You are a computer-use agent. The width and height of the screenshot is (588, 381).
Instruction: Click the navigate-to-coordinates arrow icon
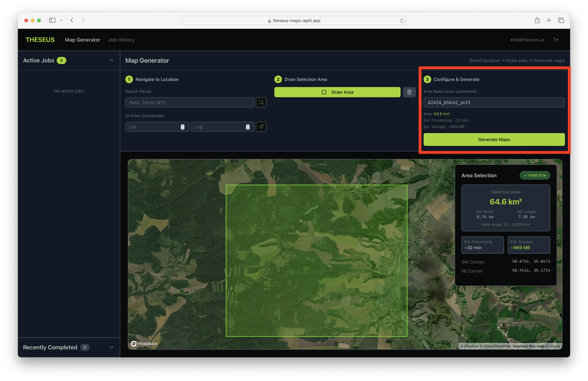(x=261, y=127)
